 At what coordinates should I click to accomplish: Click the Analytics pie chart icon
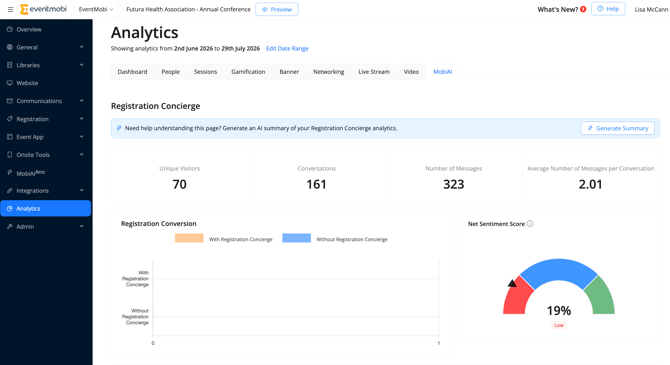(9, 209)
